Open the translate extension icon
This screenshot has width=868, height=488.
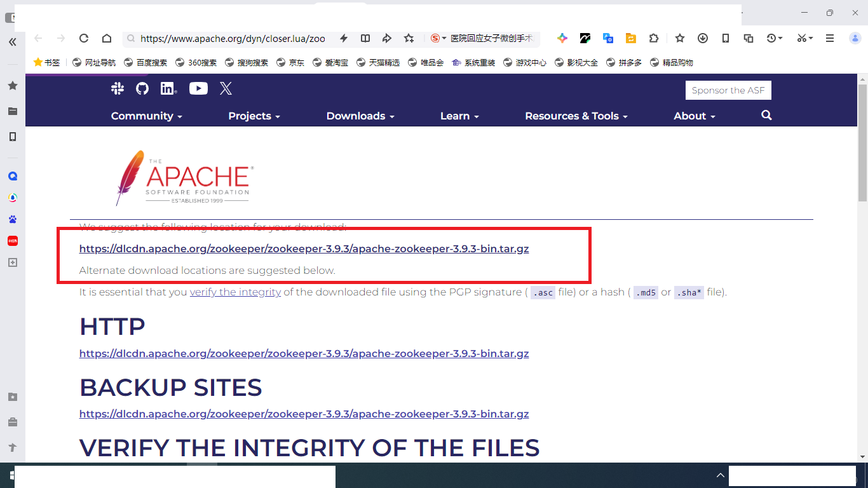point(608,38)
